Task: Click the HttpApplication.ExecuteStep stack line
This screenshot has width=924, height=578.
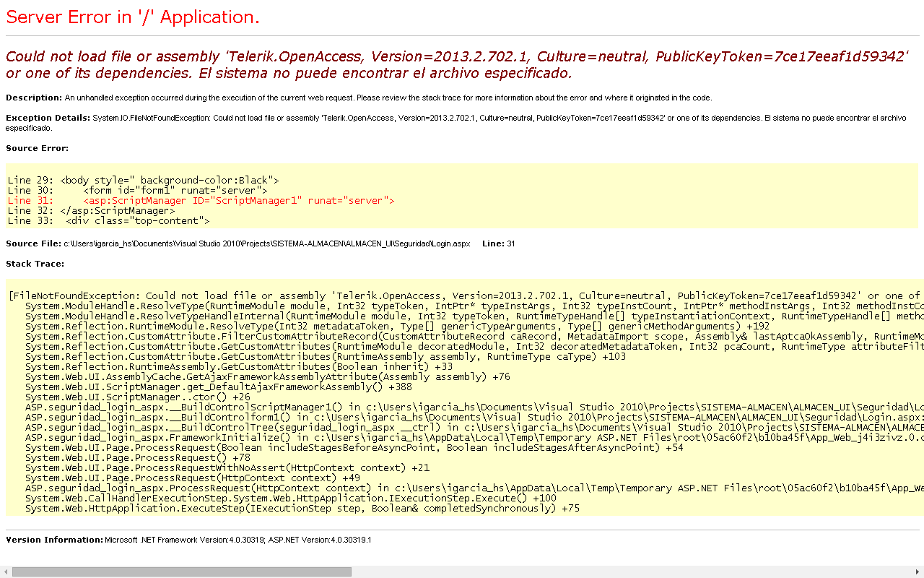Action: pyautogui.click(x=302, y=508)
